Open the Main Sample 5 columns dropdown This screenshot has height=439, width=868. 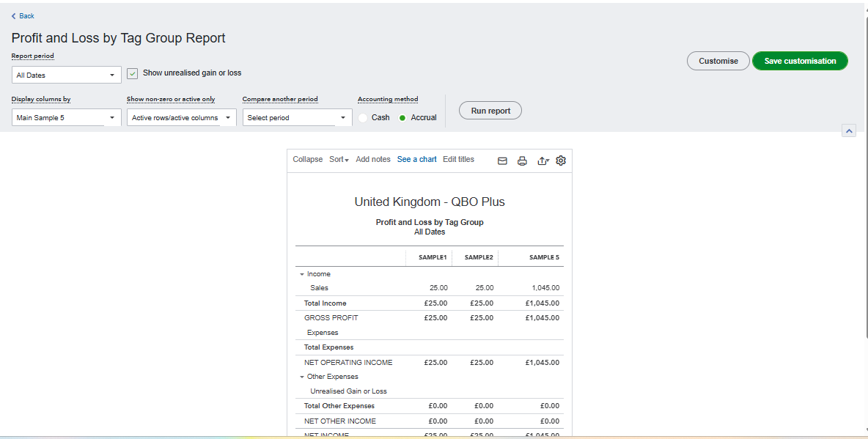(67, 117)
